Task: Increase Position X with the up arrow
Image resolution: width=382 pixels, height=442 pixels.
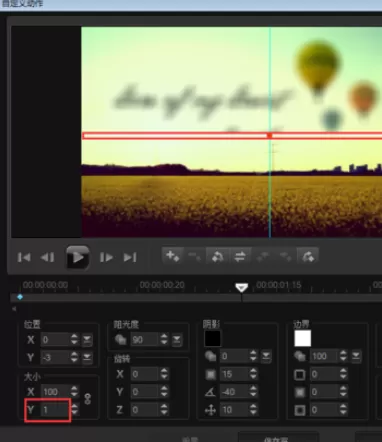Action: [x=74, y=337]
